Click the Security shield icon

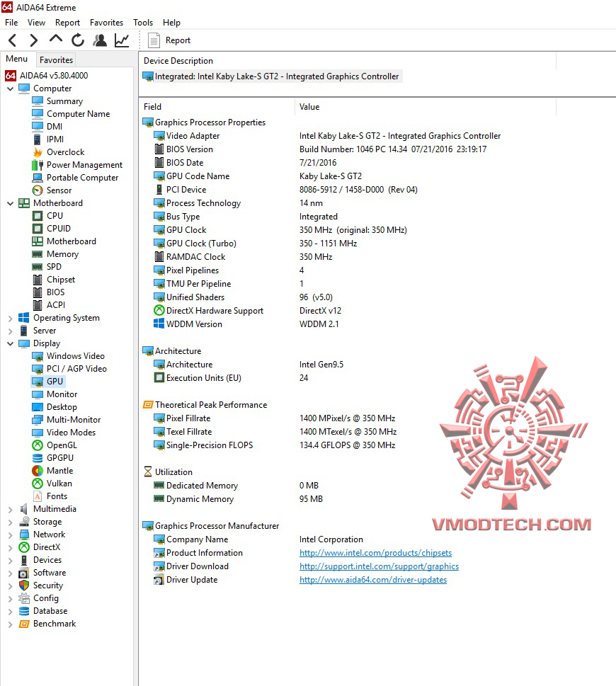coord(24,585)
